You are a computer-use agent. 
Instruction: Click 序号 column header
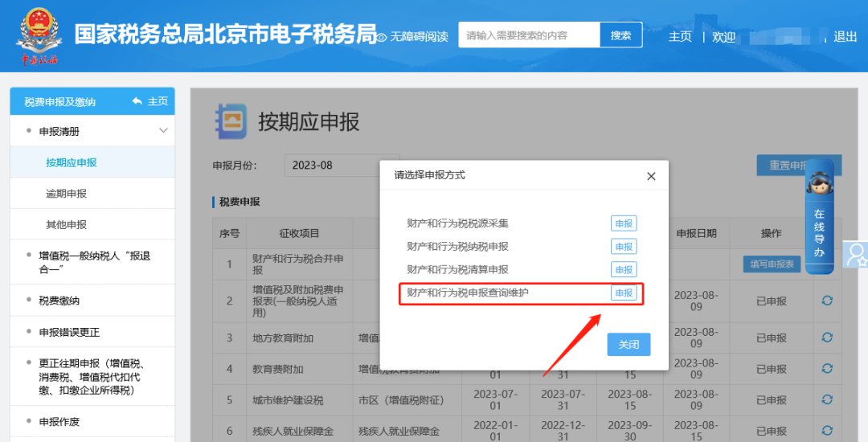(229, 233)
